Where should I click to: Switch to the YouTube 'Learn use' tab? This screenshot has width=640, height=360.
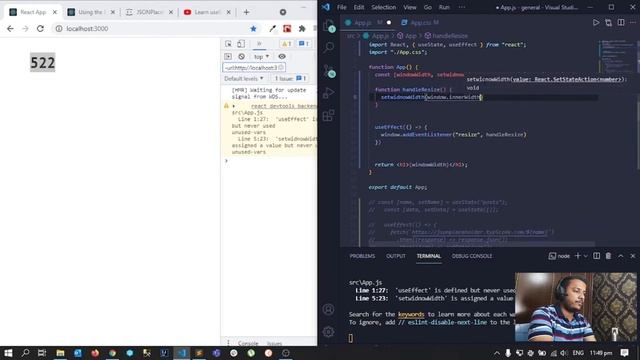[207, 12]
